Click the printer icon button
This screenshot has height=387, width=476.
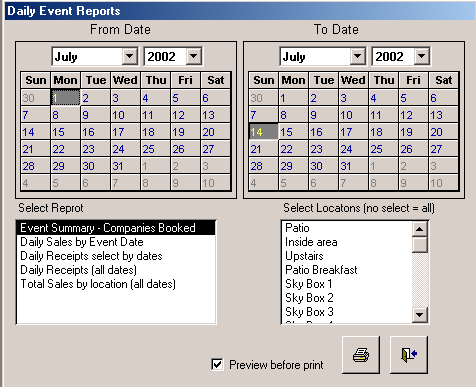pos(361,355)
